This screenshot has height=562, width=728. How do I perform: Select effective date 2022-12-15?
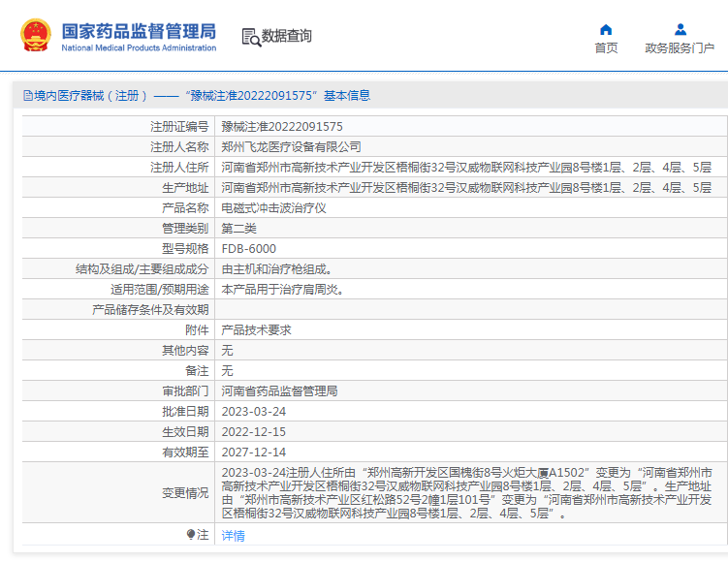tap(254, 432)
